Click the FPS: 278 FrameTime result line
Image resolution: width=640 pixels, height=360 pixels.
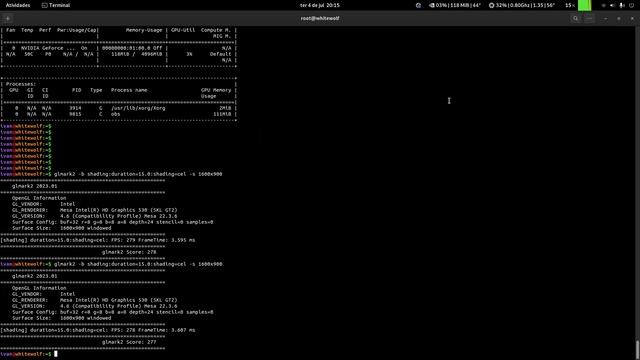[x=98, y=330]
